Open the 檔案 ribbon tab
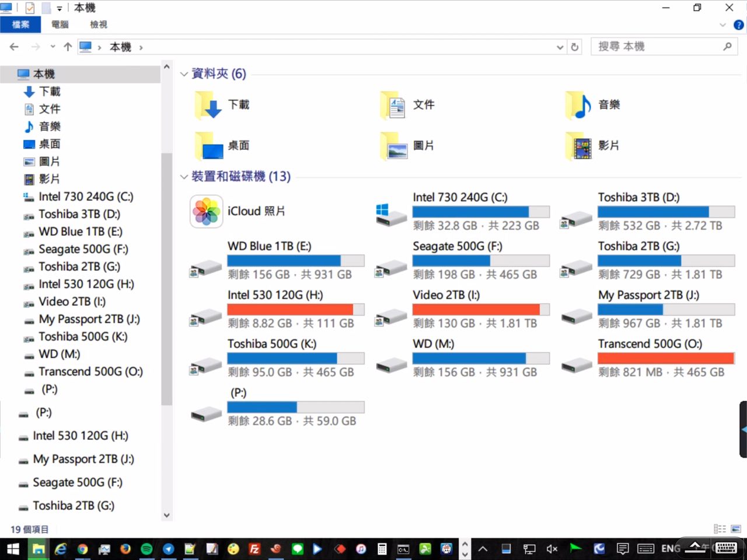The image size is (747, 560). click(x=20, y=24)
